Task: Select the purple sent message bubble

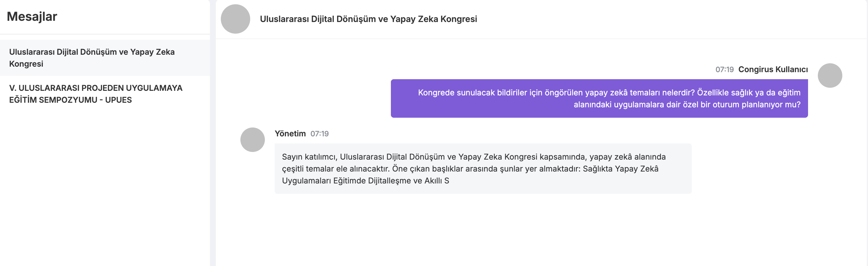Action: coord(599,98)
